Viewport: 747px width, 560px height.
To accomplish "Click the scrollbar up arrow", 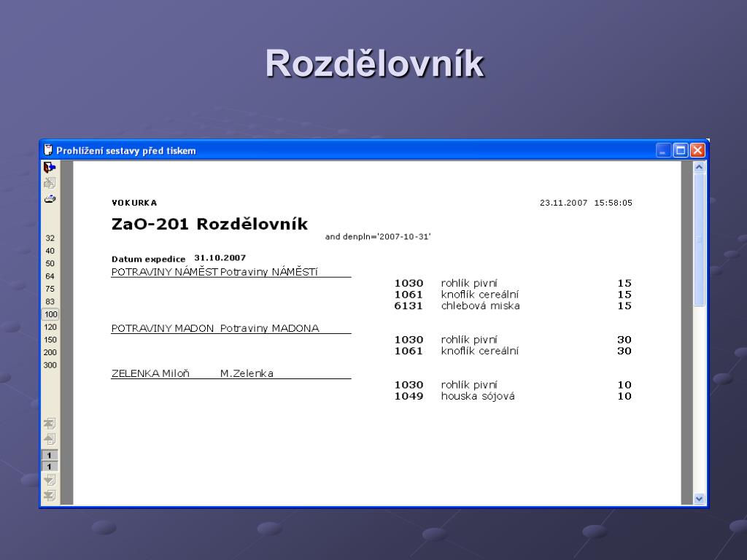I will (x=699, y=167).
